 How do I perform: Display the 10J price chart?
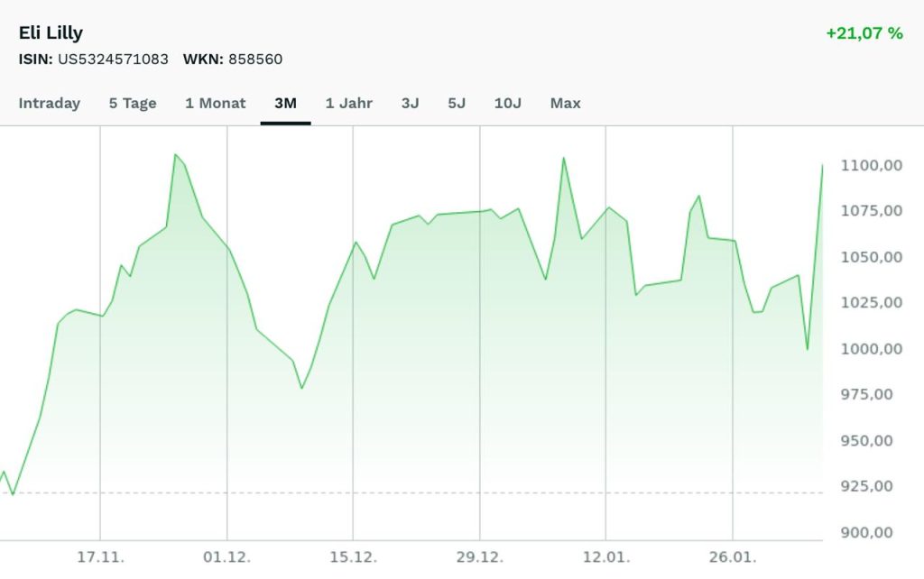click(x=507, y=103)
